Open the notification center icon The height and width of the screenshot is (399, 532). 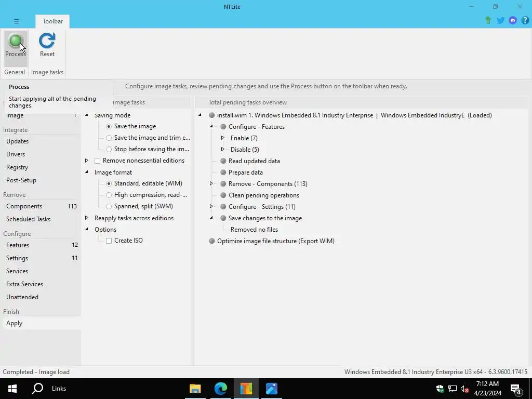[x=516, y=389]
